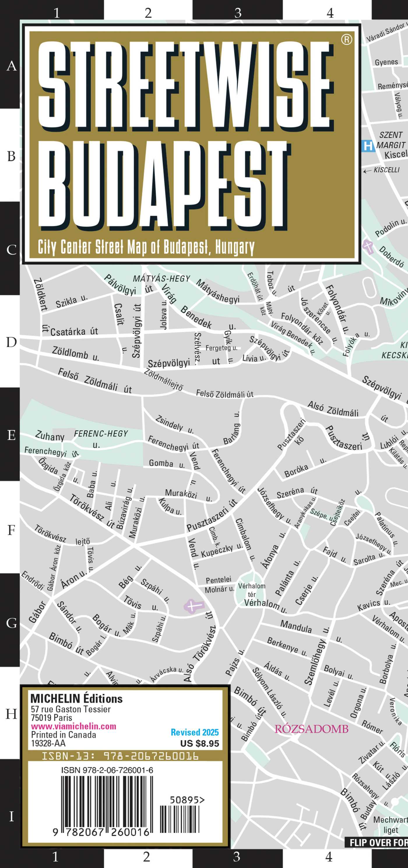
Task: Click the Barlang u. street label
Action: coord(232,428)
